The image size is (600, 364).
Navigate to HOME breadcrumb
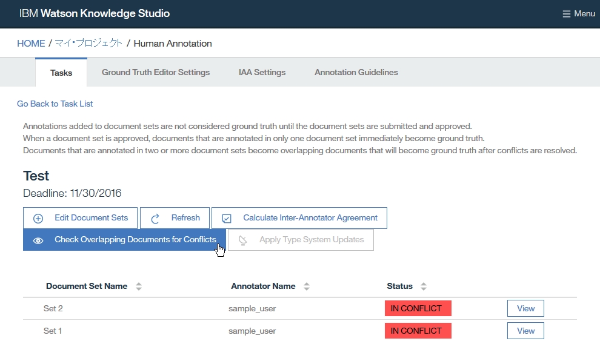31,44
